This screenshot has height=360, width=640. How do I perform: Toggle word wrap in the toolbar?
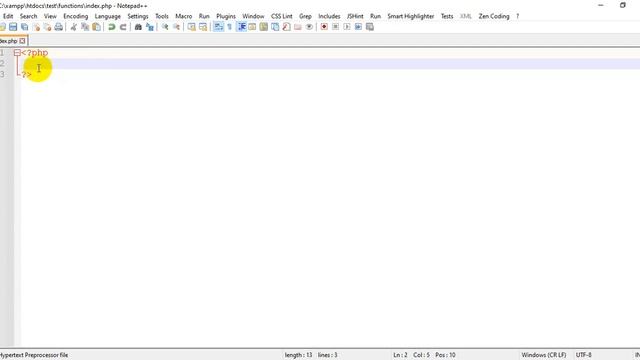click(218, 27)
